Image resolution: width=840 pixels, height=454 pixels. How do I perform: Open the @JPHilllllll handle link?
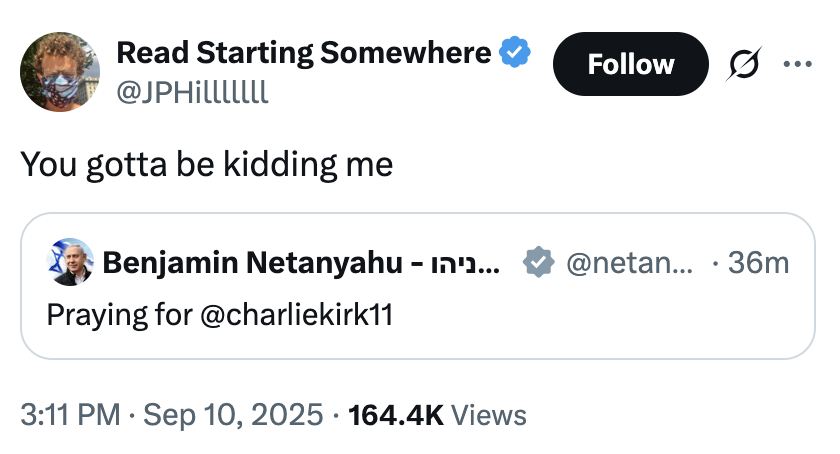click(192, 92)
